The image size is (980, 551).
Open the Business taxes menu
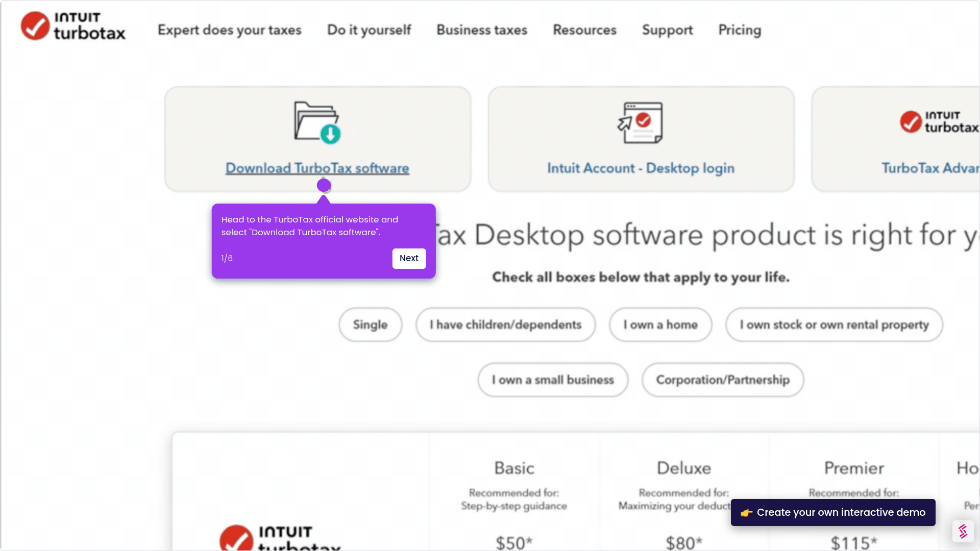click(481, 30)
